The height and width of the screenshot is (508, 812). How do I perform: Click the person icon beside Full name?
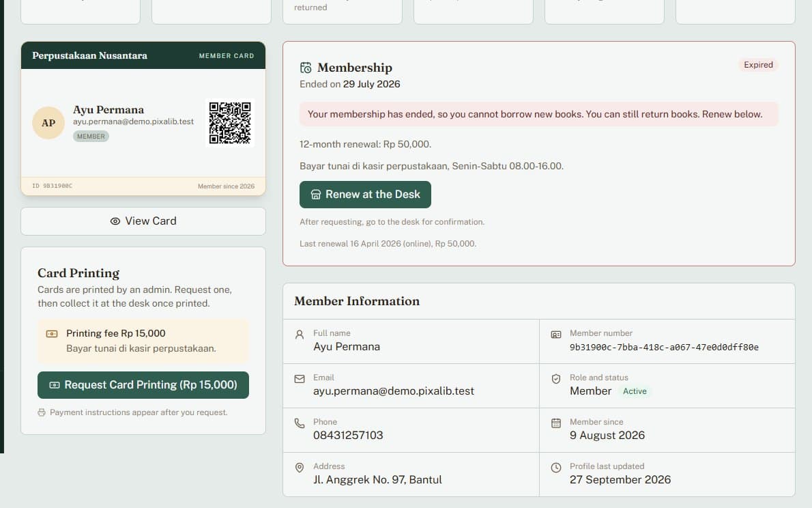300,335
